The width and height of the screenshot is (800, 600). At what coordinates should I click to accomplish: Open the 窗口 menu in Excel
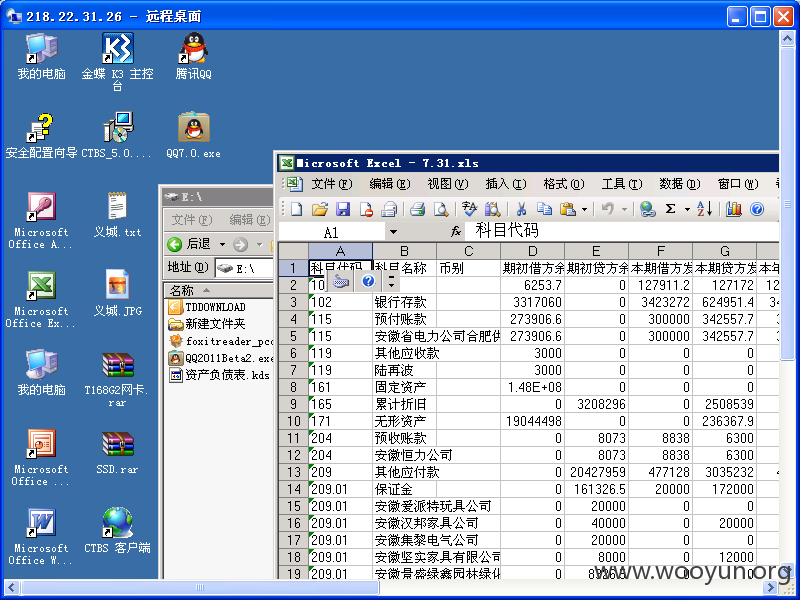tap(738, 184)
